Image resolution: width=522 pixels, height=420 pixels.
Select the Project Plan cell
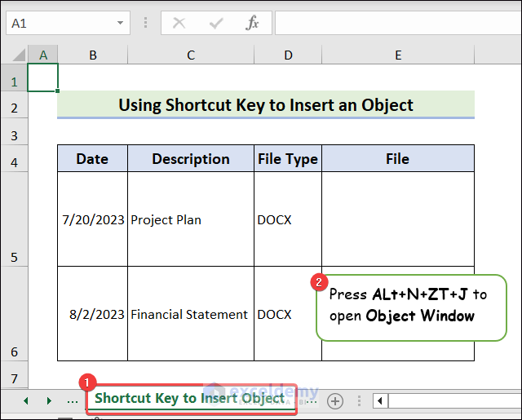coord(190,219)
